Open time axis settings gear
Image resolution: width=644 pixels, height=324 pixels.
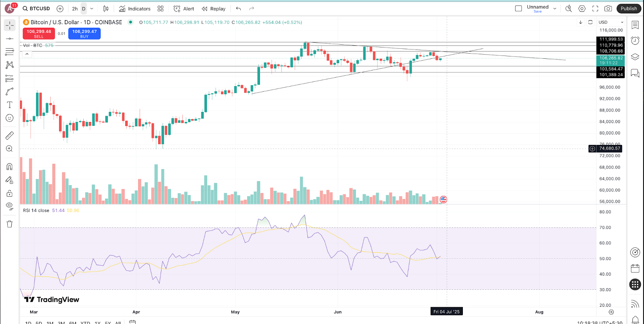coord(611,312)
